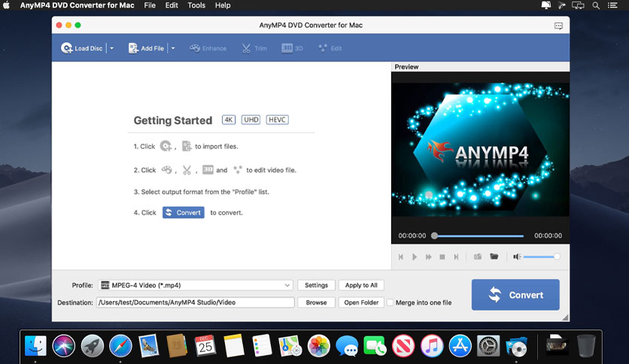Open AnyMP4 DVD Converter for Mac menu
Image resolution: width=629 pixels, height=364 pixels.
coord(77,5)
